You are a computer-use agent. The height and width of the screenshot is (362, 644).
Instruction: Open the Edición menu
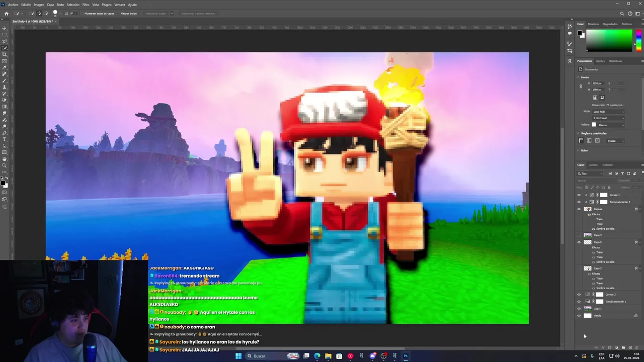click(26, 5)
